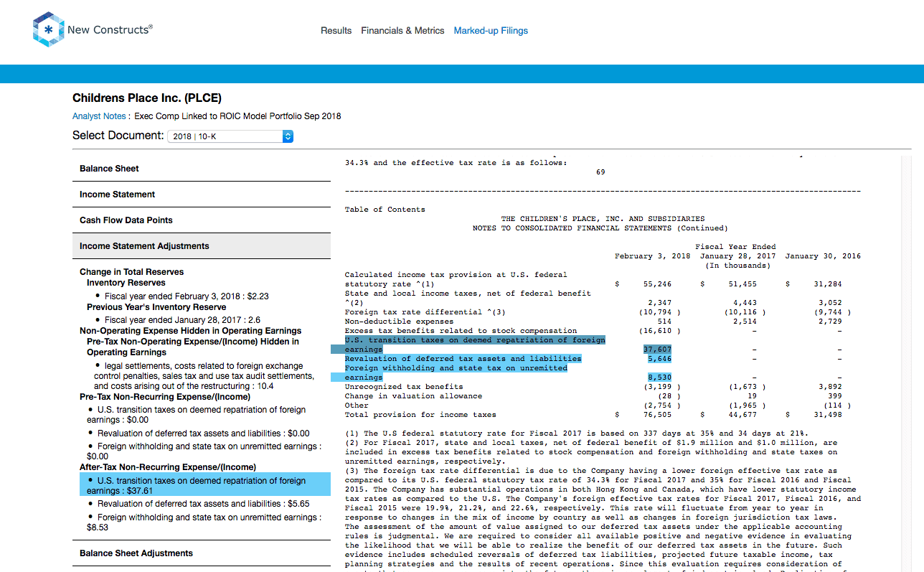Click highlighted 'U.S. transition taxes on deemed repatriation' line
The width and height of the screenshot is (924, 572).
point(475,340)
